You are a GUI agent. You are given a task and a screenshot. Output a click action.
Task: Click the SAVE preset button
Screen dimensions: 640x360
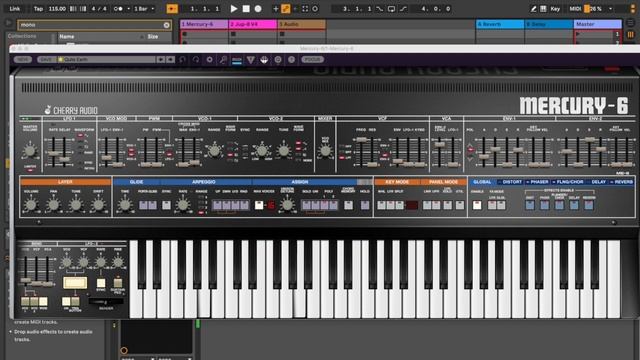coord(46,60)
